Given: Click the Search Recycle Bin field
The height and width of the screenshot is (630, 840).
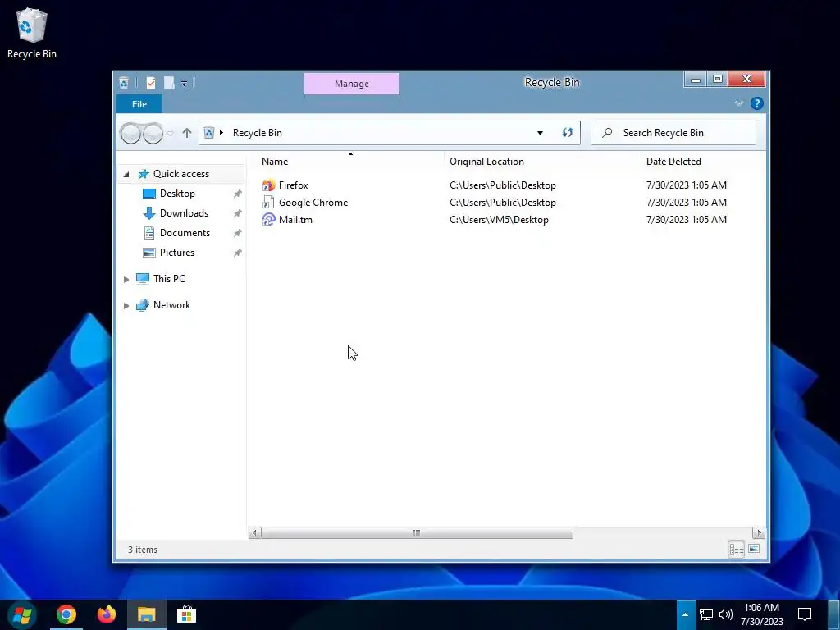Looking at the screenshot, I should pyautogui.click(x=673, y=133).
